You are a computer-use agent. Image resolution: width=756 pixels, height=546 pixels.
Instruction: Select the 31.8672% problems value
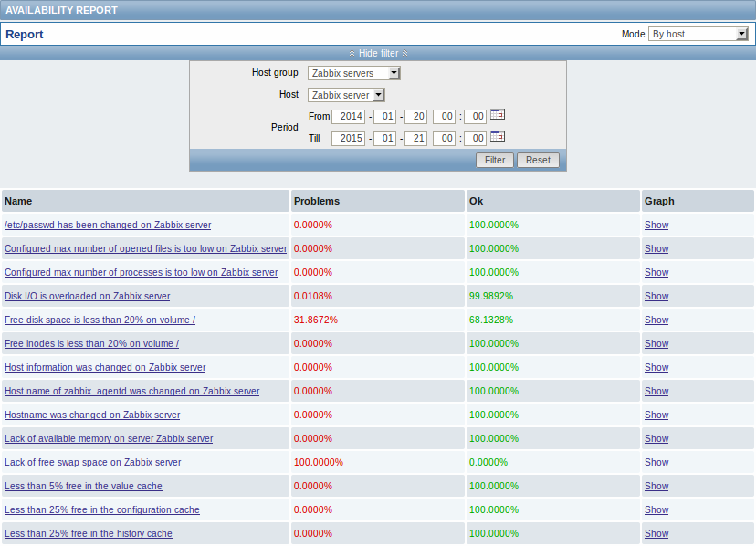(x=316, y=320)
